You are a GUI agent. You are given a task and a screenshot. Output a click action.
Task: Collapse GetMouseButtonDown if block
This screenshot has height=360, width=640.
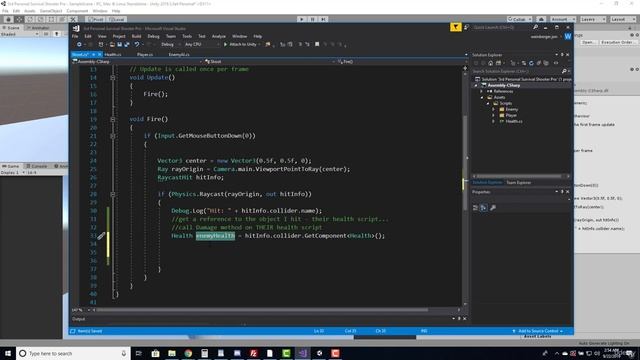pyautogui.click(x=113, y=136)
